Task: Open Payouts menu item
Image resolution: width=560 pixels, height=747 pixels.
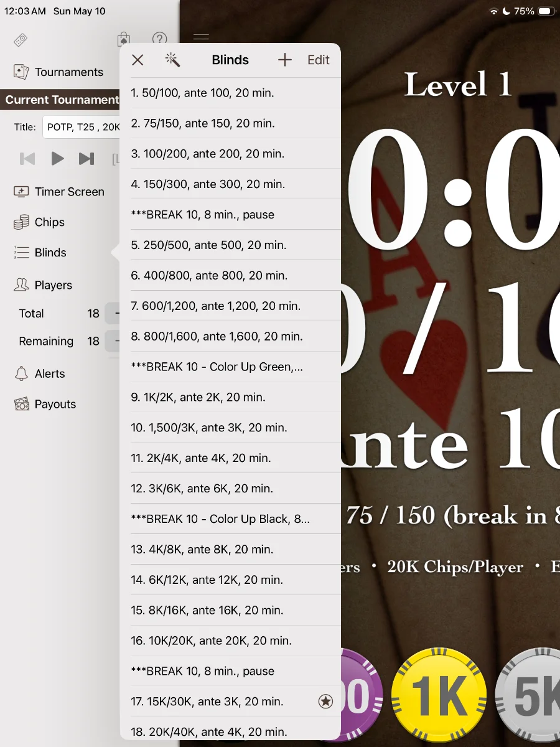Action: pyautogui.click(x=45, y=405)
